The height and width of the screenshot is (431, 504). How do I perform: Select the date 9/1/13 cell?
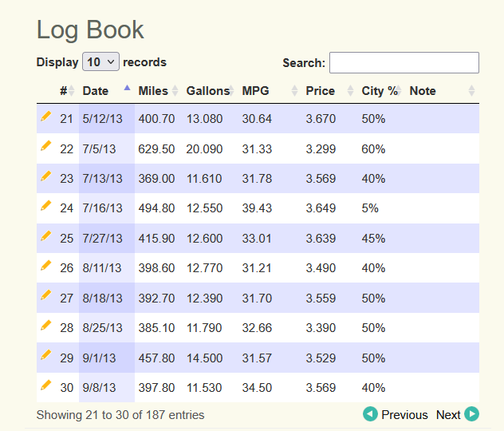107,358
